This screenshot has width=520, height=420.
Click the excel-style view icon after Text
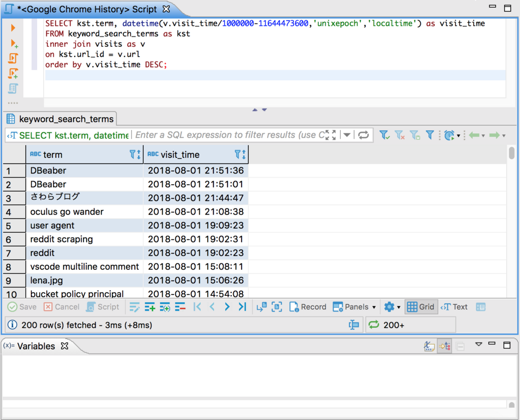coord(480,307)
